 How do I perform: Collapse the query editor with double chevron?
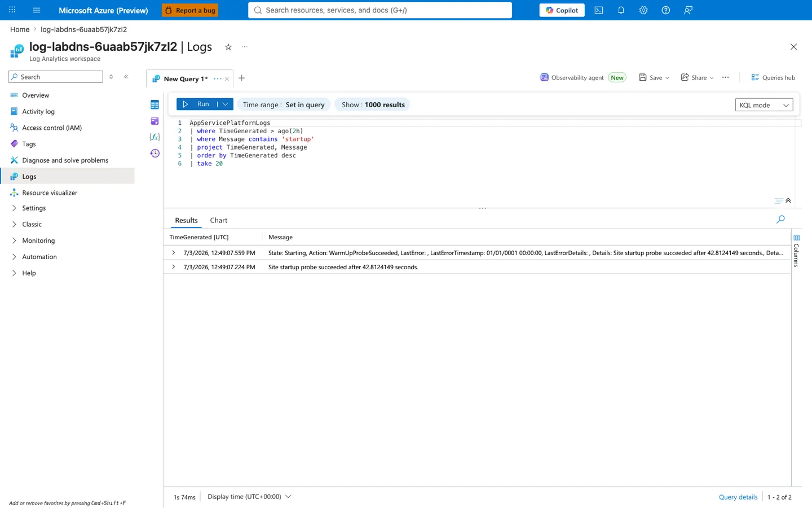pyautogui.click(x=788, y=201)
